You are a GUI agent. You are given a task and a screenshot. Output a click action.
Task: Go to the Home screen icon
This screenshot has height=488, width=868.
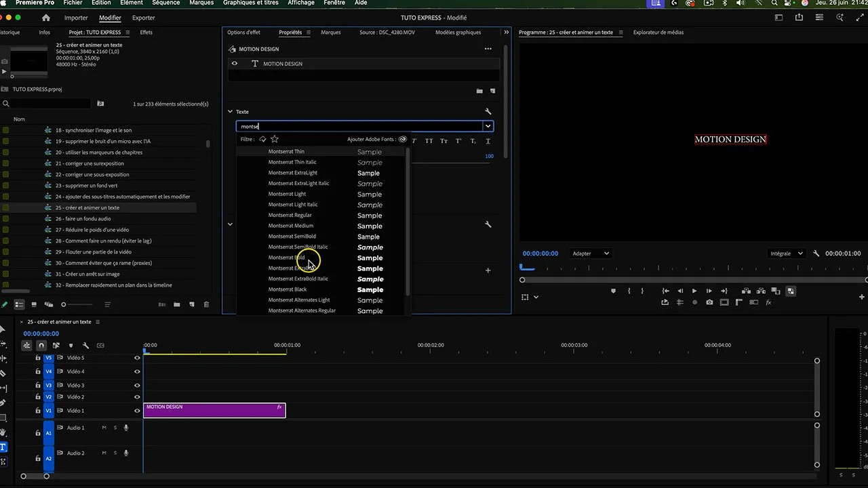46,18
